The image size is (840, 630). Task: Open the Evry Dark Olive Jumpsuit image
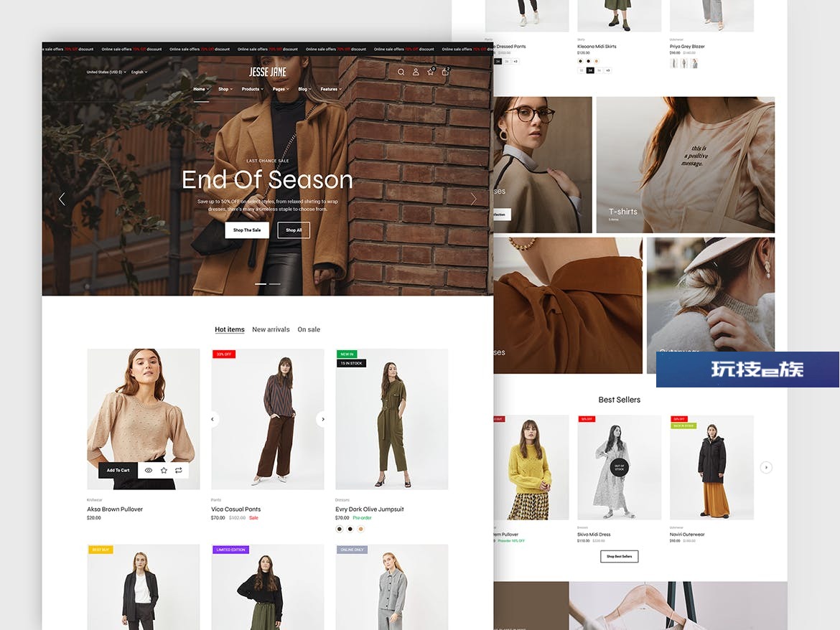point(391,419)
